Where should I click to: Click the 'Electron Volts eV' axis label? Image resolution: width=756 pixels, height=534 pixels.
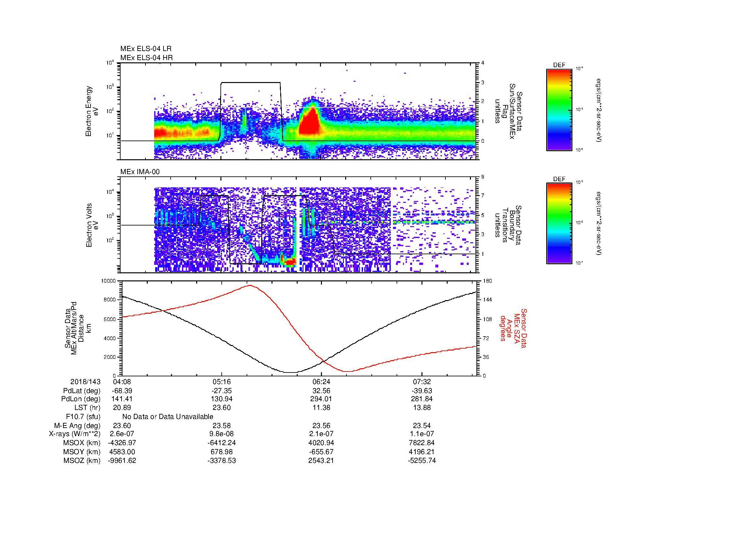[x=92, y=225]
